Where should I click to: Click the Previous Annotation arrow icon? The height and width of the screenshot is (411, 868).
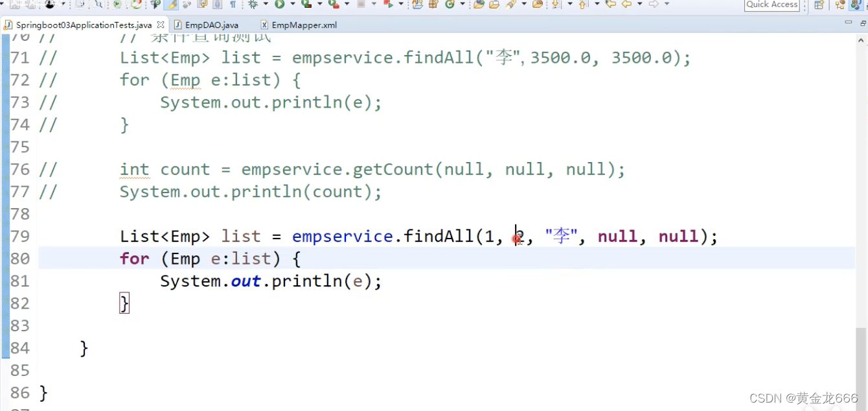tap(582, 4)
